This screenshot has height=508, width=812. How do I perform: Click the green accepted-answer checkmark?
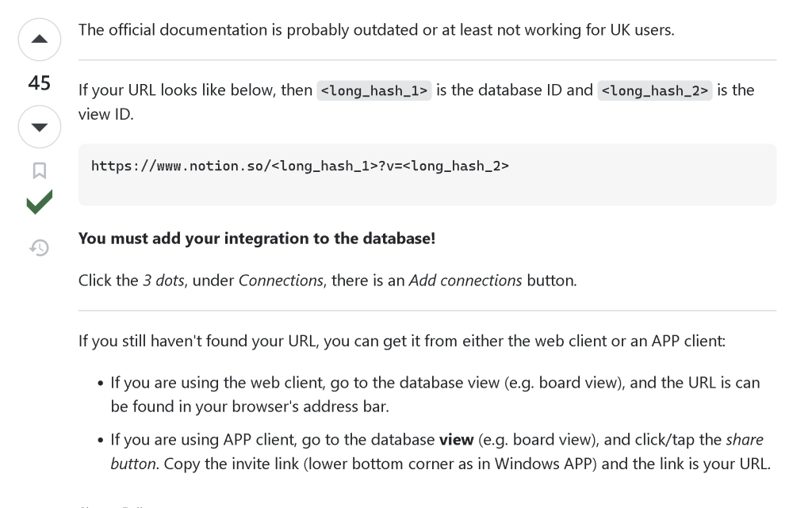click(40, 202)
